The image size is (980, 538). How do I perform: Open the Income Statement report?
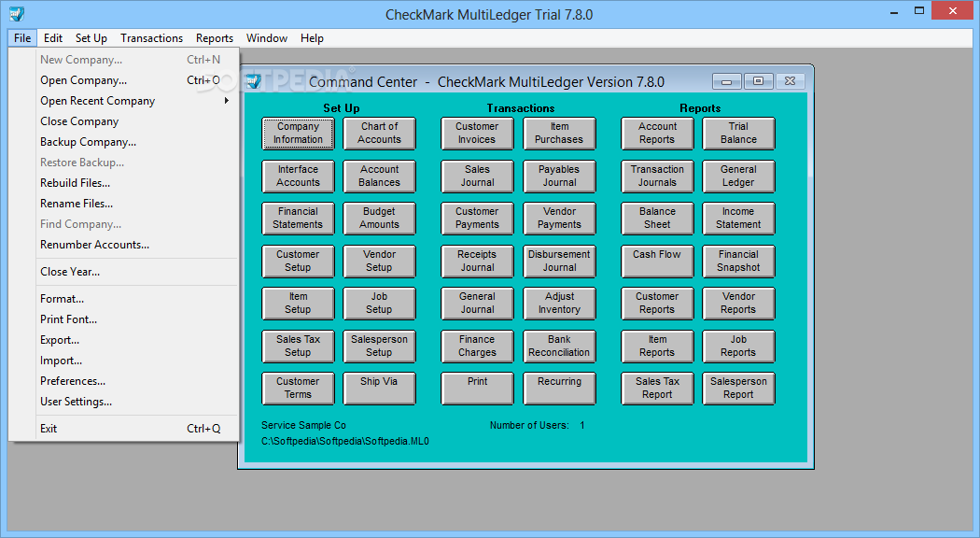pos(739,219)
